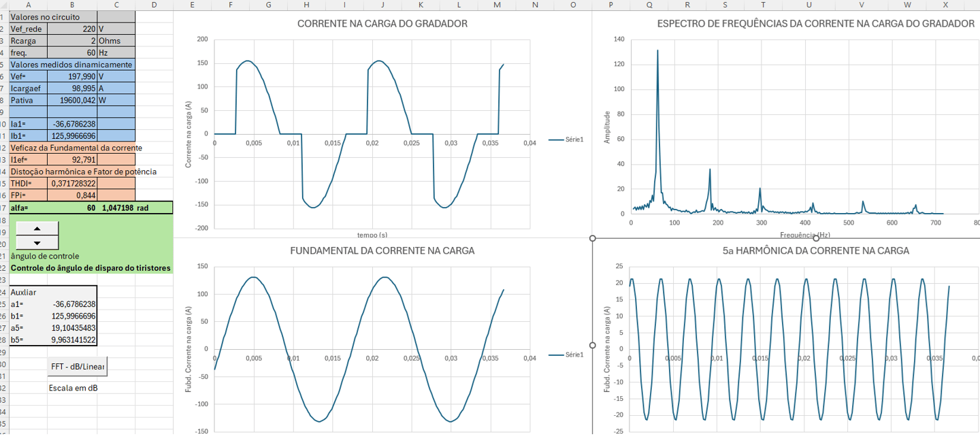Select row 30 header
Screen dimensions: 980x441
(4, 363)
